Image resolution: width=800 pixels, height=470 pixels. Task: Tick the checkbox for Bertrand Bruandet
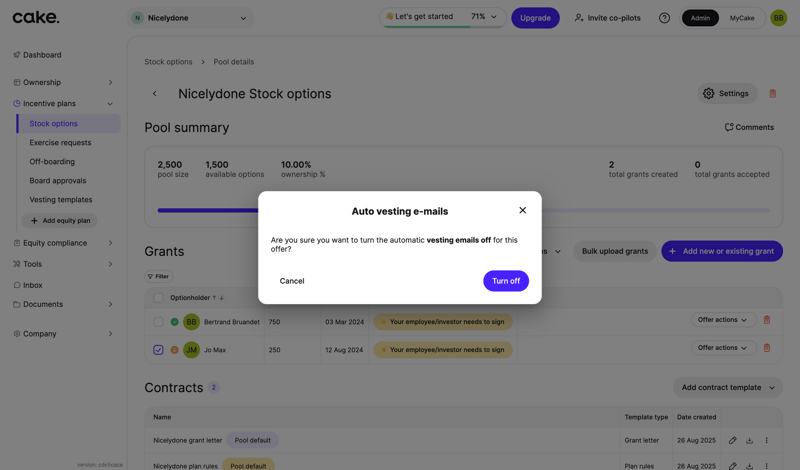[158, 322]
